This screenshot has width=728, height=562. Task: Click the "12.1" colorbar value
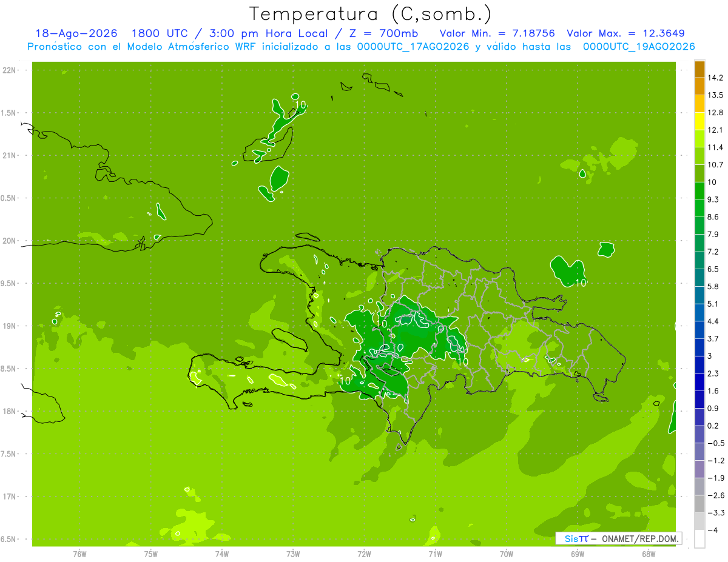tap(715, 130)
